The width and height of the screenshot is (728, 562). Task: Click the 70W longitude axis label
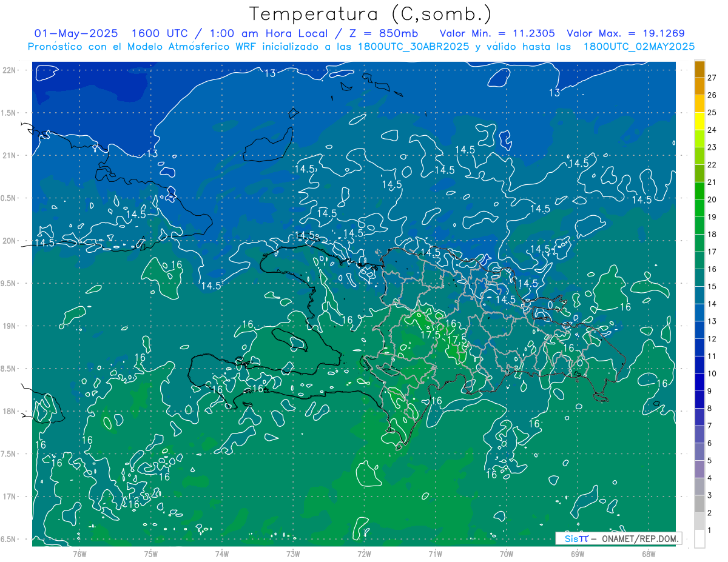[x=506, y=554]
